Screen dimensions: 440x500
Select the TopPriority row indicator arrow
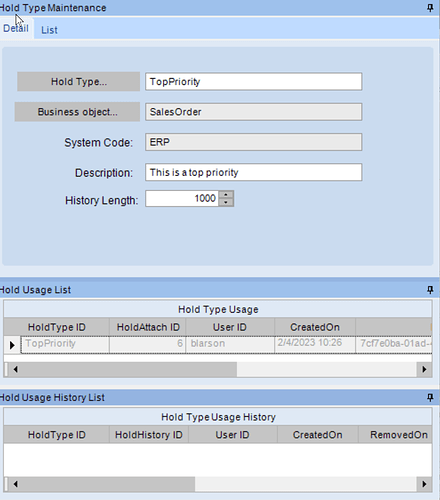pyautogui.click(x=12, y=345)
